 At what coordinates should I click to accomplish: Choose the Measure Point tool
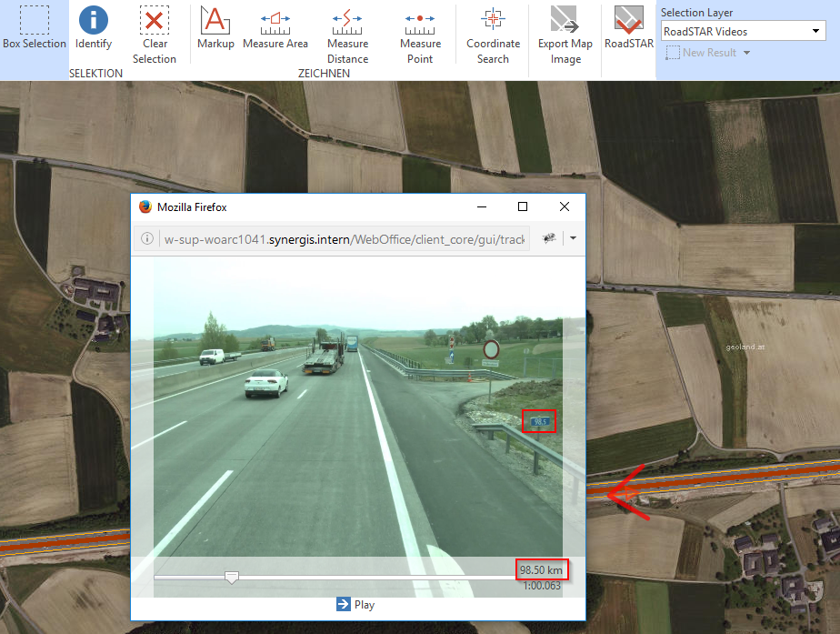pos(419,35)
